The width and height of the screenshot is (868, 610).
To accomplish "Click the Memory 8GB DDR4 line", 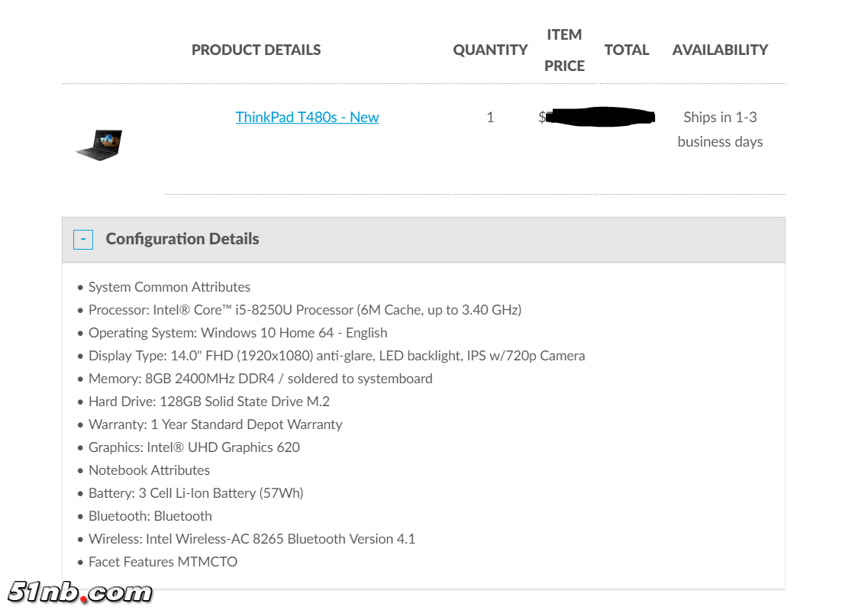I will pos(260,379).
